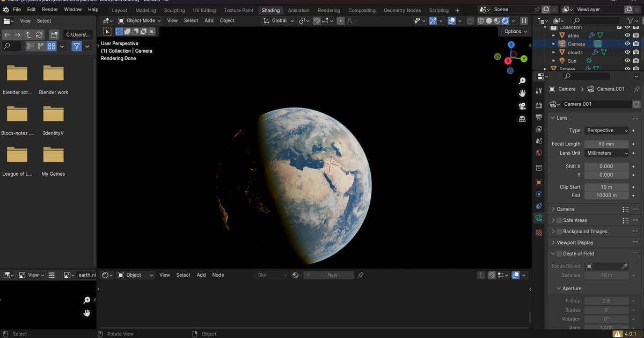Viewport: 644px width, 338px height.
Task: Hide the clouds object in the outliner
Action: pos(627,52)
